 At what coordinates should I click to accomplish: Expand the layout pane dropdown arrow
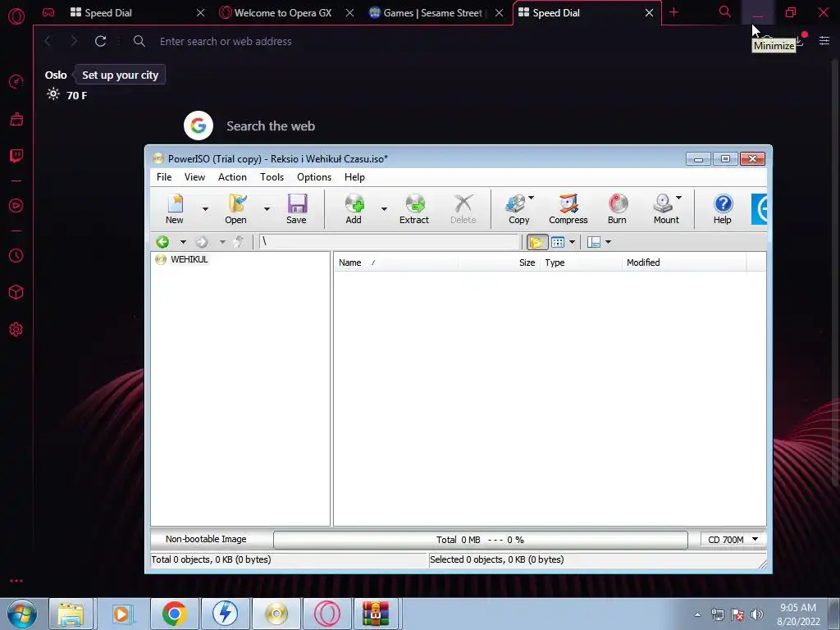tap(608, 242)
